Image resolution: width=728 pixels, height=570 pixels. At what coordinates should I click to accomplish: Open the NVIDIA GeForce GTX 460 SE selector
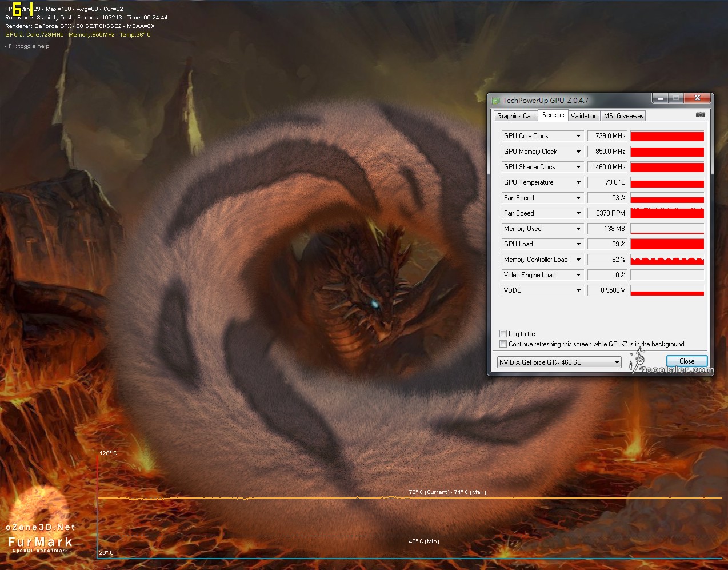[x=559, y=362]
